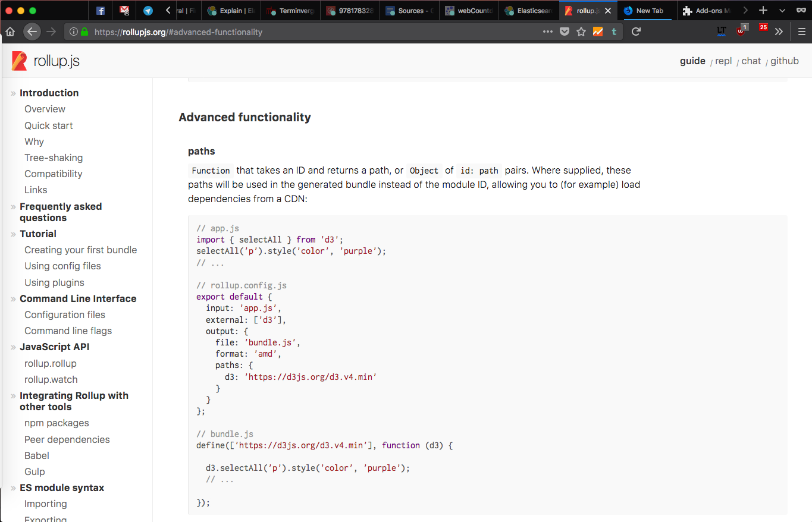The width and height of the screenshot is (812, 522).
Task: Go to Peer dependencies in sidebar
Action: (x=67, y=439)
